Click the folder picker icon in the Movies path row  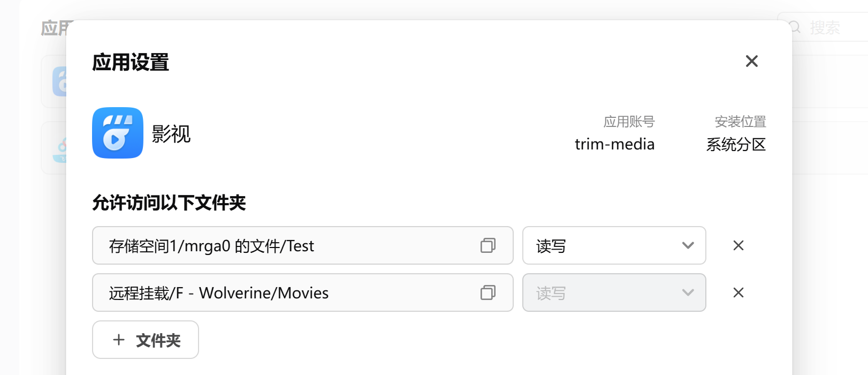coord(488,292)
